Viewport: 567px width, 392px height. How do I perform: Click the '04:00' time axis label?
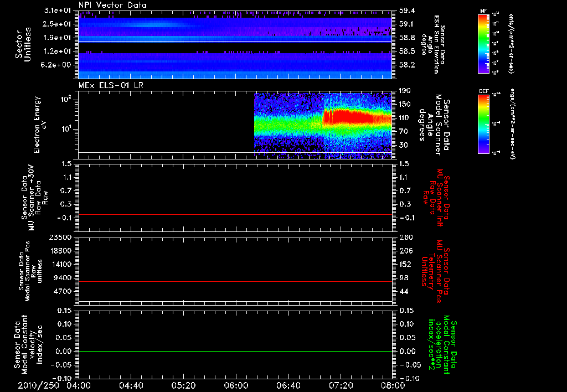click(79, 385)
